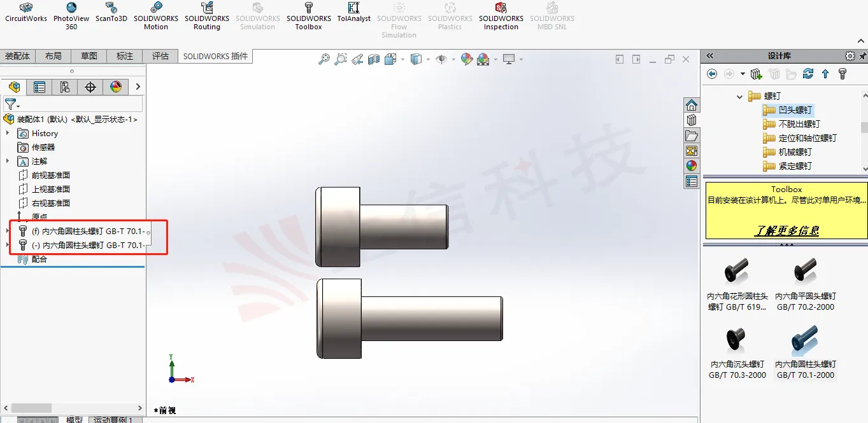Open PropertyManager panel tab

coord(39,87)
